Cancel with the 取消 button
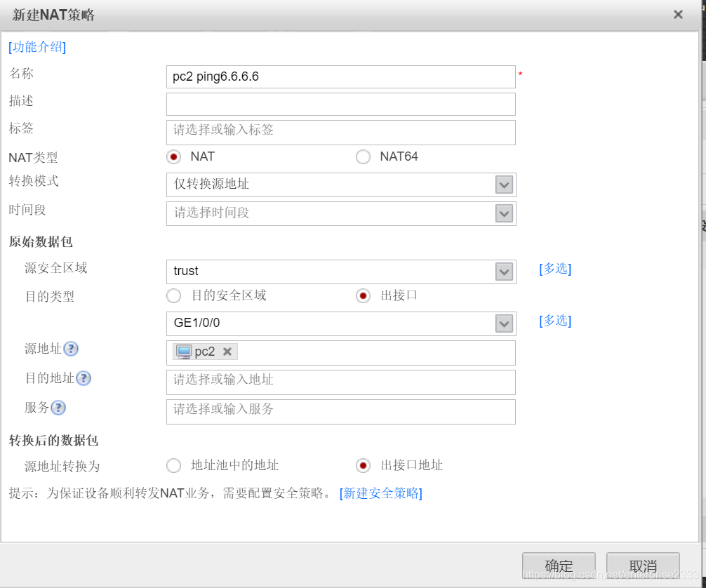706x588 pixels. [x=643, y=566]
